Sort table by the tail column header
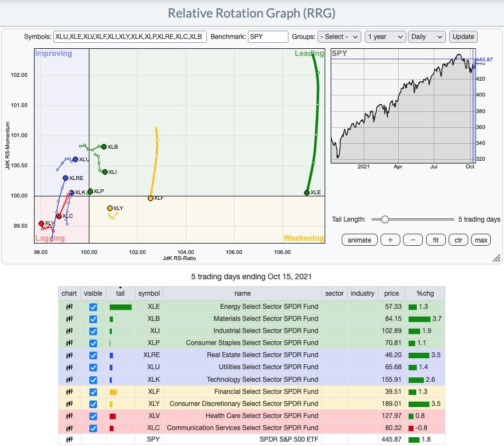Viewport: 504px width, 446px height. (120, 293)
